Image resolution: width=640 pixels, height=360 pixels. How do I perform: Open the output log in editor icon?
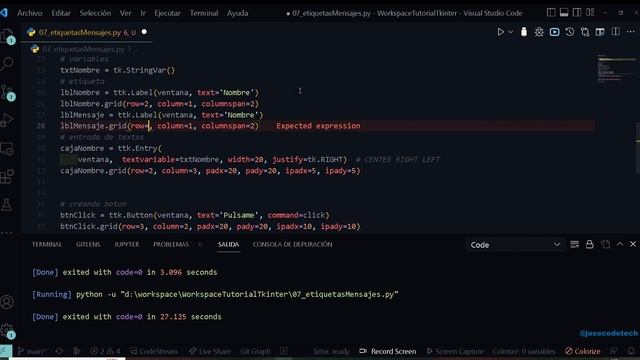[x=605, y=244]
